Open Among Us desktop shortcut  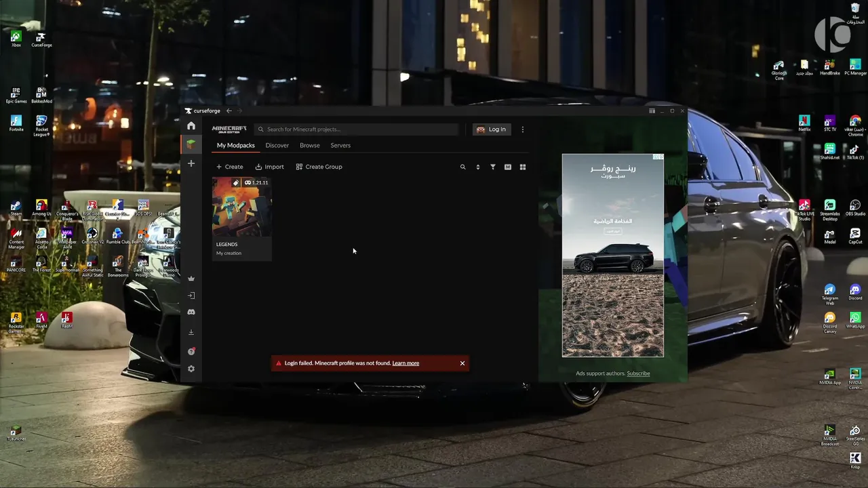click(x=41, y=207)
